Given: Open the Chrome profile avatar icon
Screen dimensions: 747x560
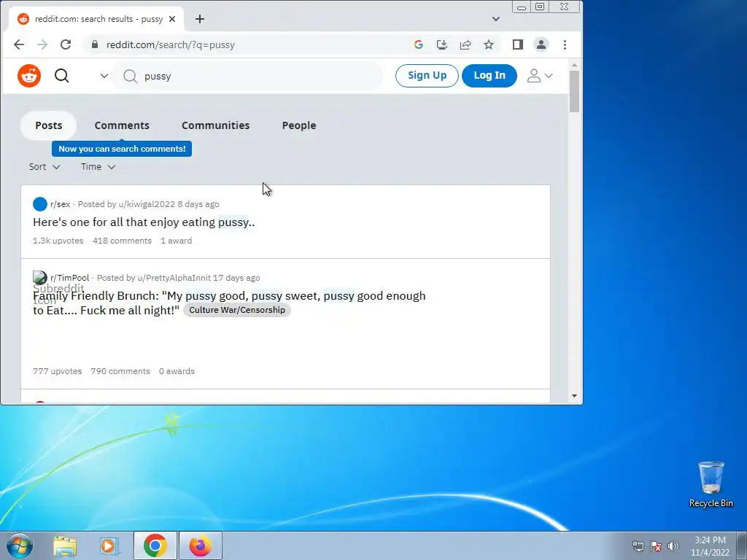Looking at the screenshot, I should [541, 44].
